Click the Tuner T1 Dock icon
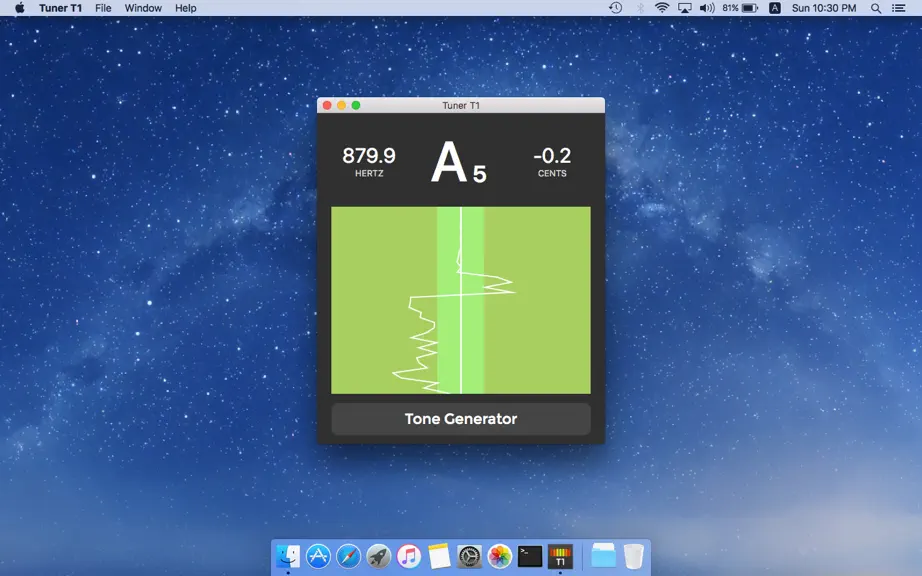922x576 pixels. 560,556
